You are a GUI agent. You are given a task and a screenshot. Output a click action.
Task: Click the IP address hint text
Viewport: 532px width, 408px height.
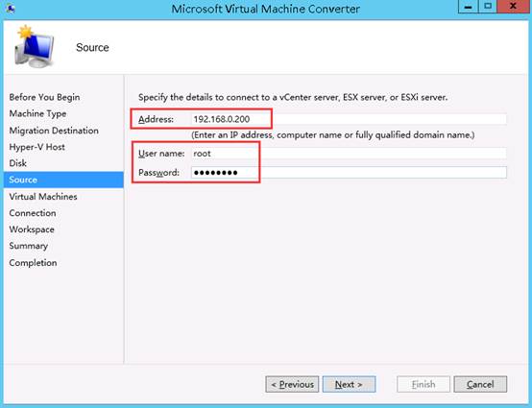333,135
